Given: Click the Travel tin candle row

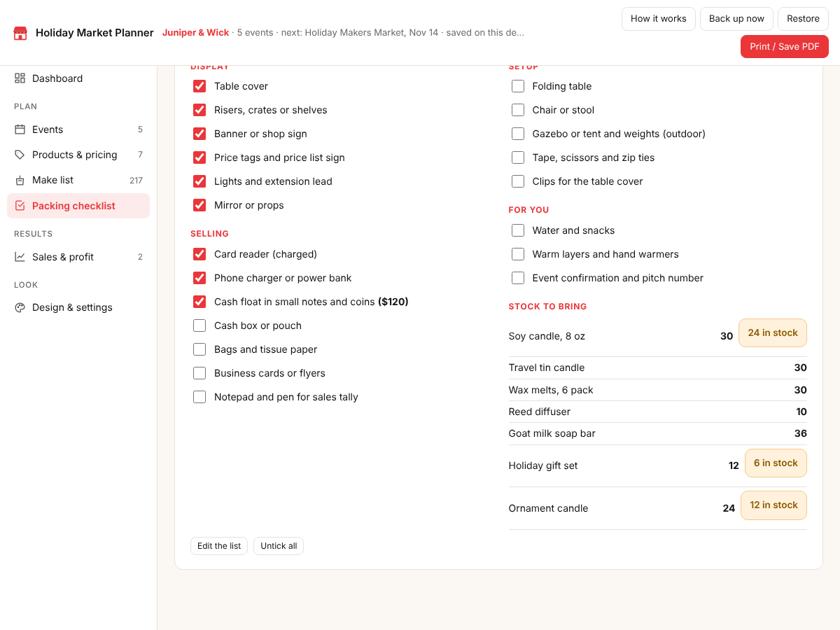Looking at the screenshot, I should coord(658,367).
